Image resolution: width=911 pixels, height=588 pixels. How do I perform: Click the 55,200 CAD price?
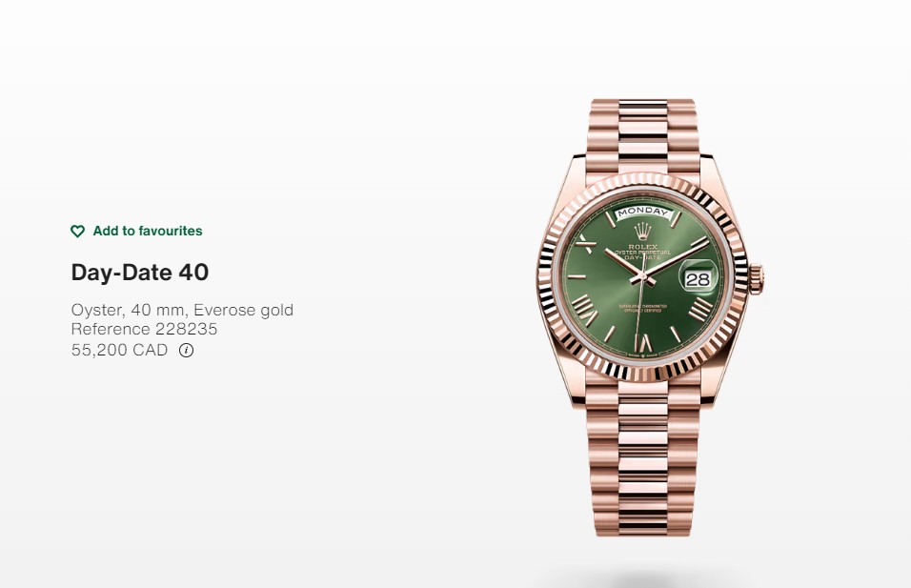(x=119, y=350)
